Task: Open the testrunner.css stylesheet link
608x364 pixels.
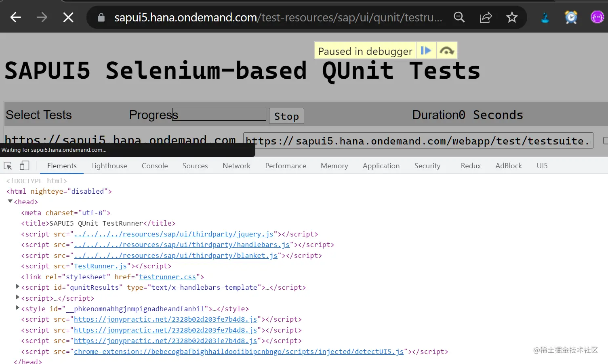Action: 167,277
